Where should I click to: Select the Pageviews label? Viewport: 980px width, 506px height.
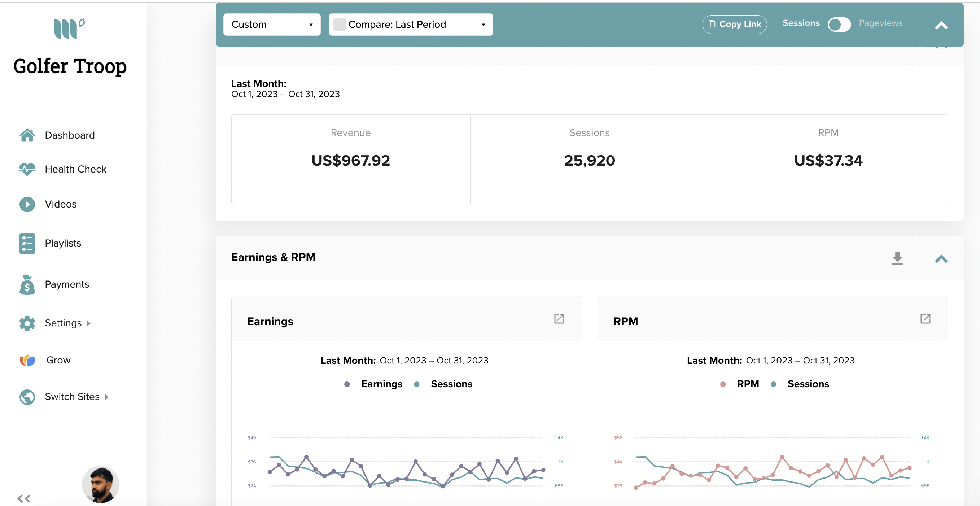pos(880,23)
